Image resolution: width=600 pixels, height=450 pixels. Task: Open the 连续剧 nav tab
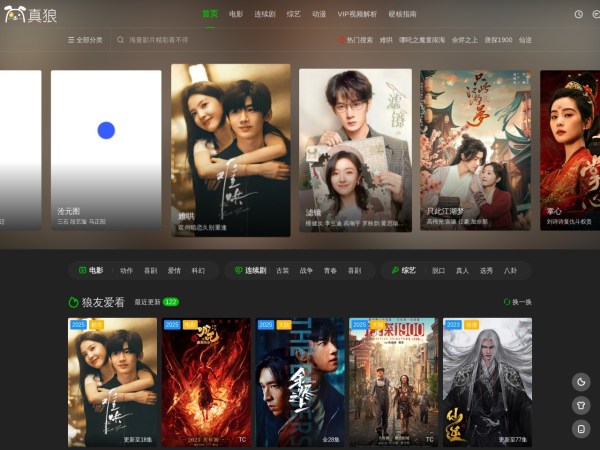pos(264,14)
